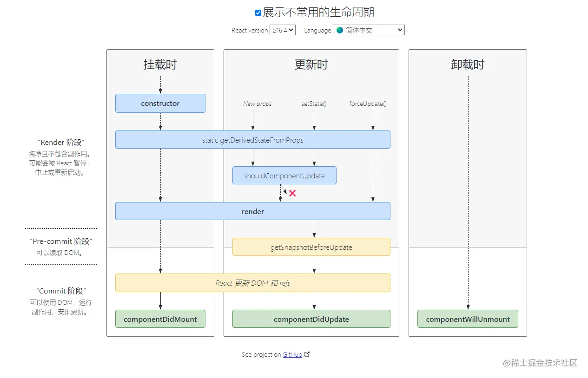This screenshot has height=378, width=588.
Task: Click the 可以读取 DOM。 description text
Action: click(61, 253)
